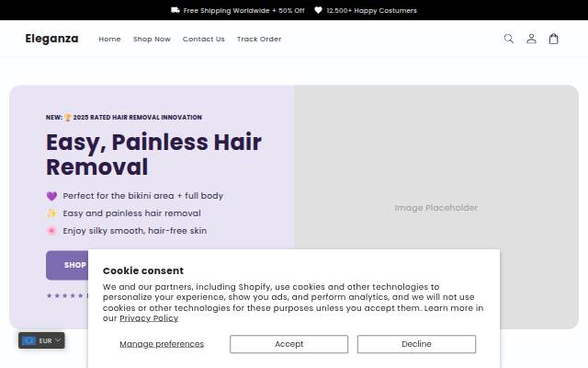Click the trophy emoji in the headline tag
Viewport: 588px width, 368px height.
click(x=68, y=118)
